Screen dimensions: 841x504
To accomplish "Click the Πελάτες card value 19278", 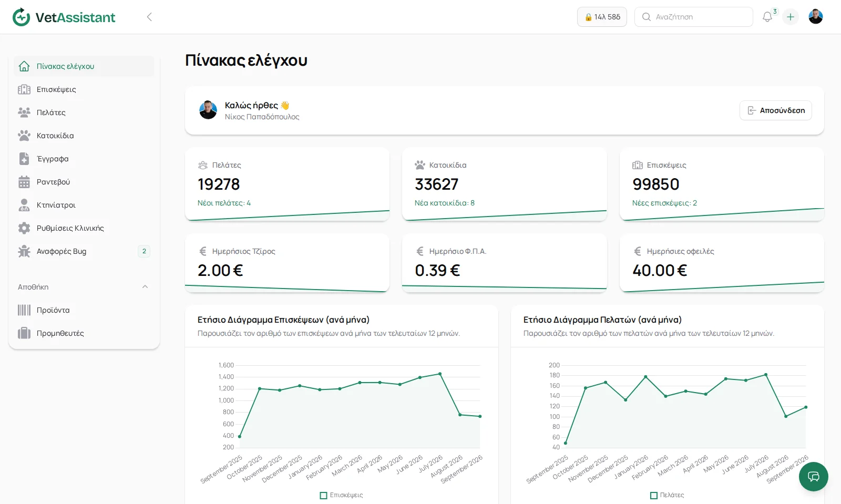I will tap(219, 184).
